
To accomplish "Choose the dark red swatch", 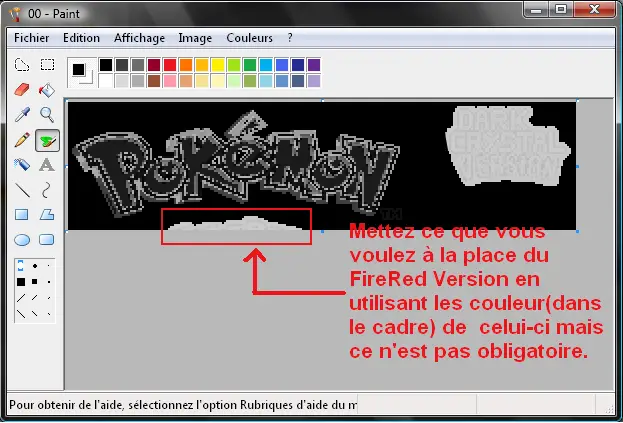I will pos(154,65).
